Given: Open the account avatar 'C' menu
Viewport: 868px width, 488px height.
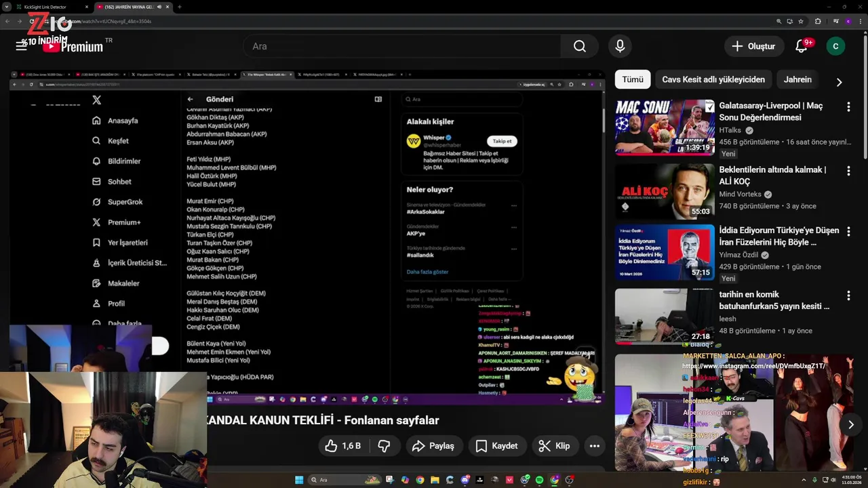Looking at the screenshot, I should click(835, 46).
